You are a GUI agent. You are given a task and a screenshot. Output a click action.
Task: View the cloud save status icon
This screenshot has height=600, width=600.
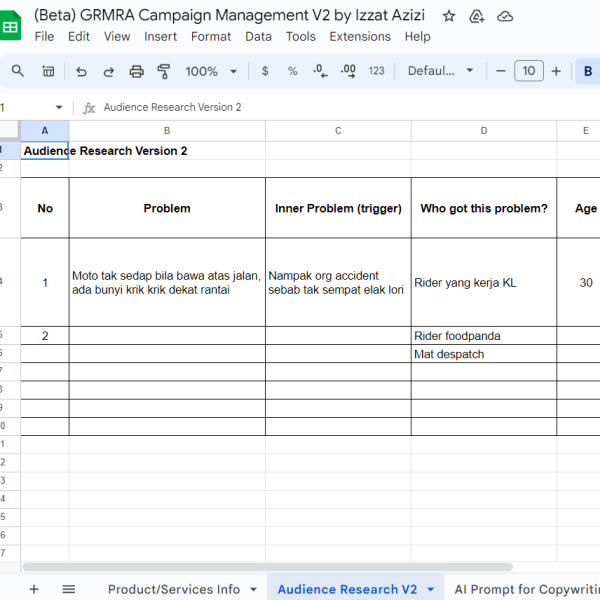[x=505, y=16]
